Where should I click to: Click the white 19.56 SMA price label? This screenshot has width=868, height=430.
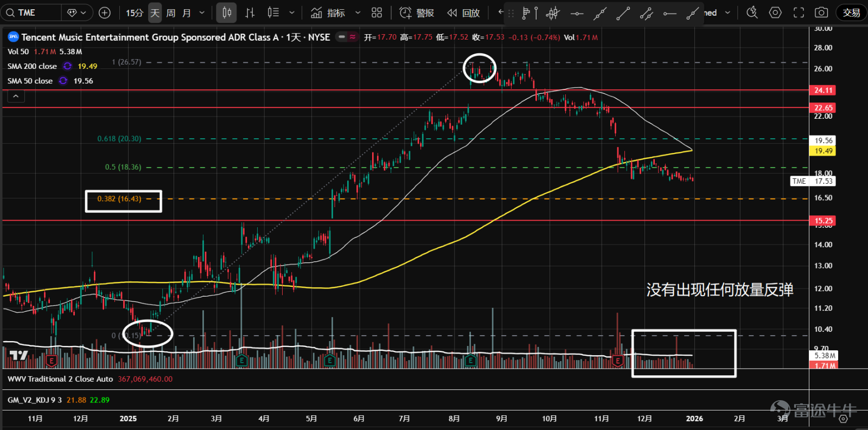822,140
